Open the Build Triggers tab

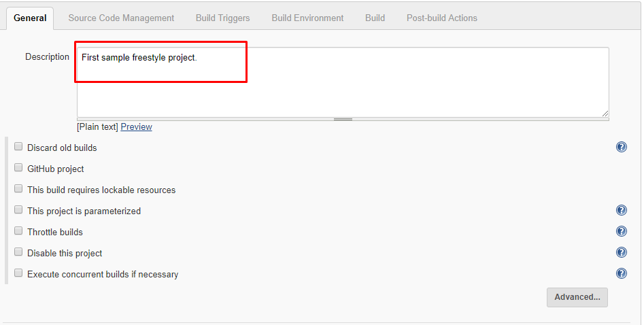point(222,18)
